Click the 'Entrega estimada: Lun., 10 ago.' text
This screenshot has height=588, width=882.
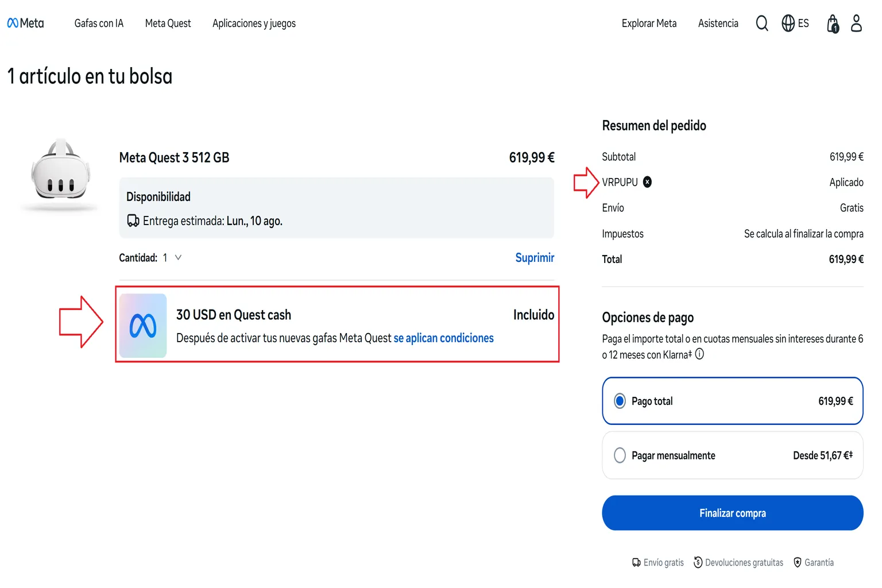(x=212, y=221)
